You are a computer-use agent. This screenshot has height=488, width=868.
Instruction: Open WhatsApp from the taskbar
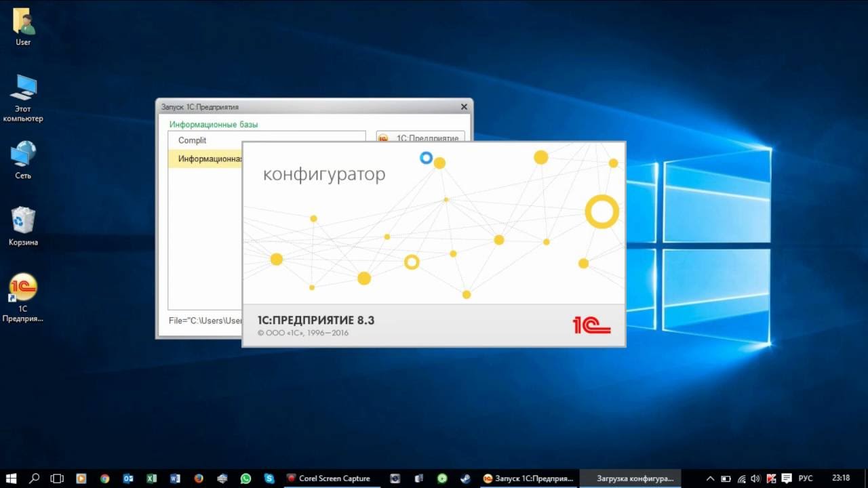(245, 479)
